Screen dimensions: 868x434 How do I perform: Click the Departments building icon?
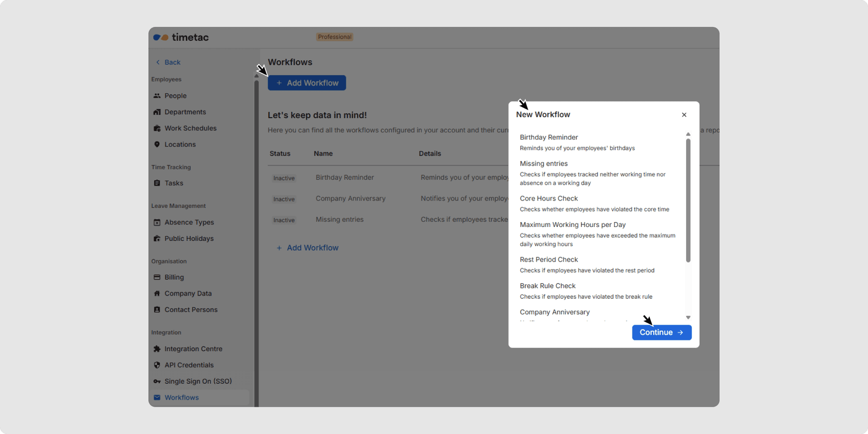[157, 112]
